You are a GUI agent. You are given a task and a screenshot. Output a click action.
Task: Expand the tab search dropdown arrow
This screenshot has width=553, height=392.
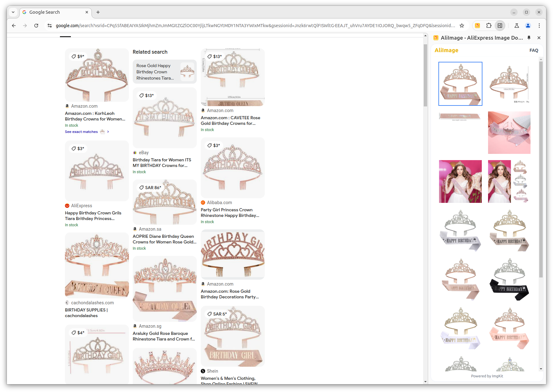click(13, 12)
